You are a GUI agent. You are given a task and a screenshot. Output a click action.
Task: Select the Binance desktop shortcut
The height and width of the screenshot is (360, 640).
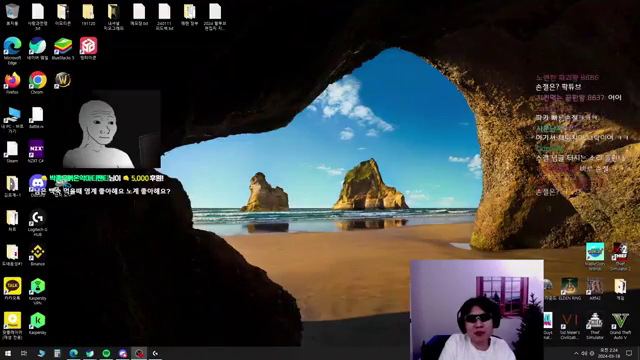pos(37,255)
